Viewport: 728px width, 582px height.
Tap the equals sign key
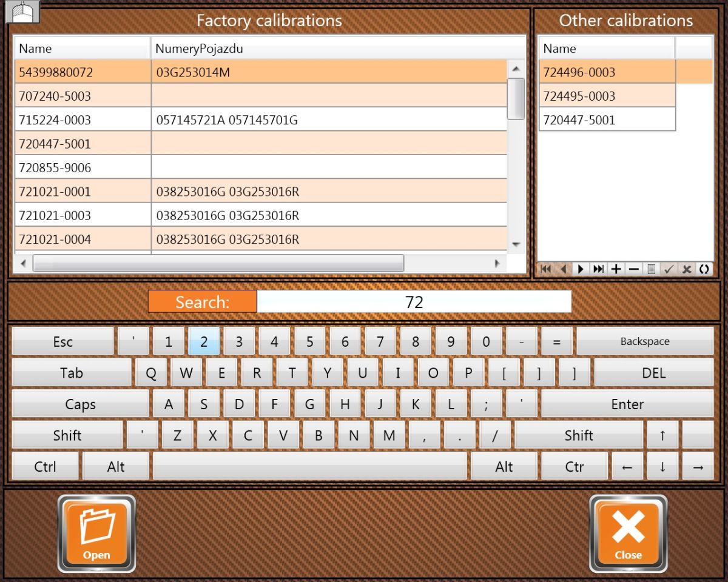(x=556, y=341)
